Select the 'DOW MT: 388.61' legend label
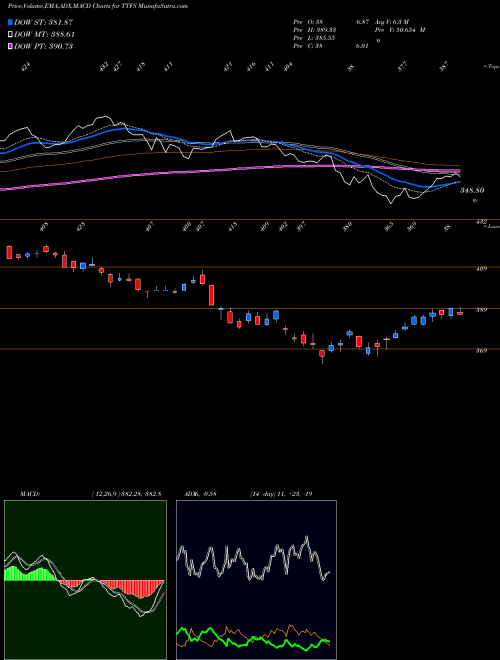Viewport: 500px width, 660px height. click(x=44, y=35)
